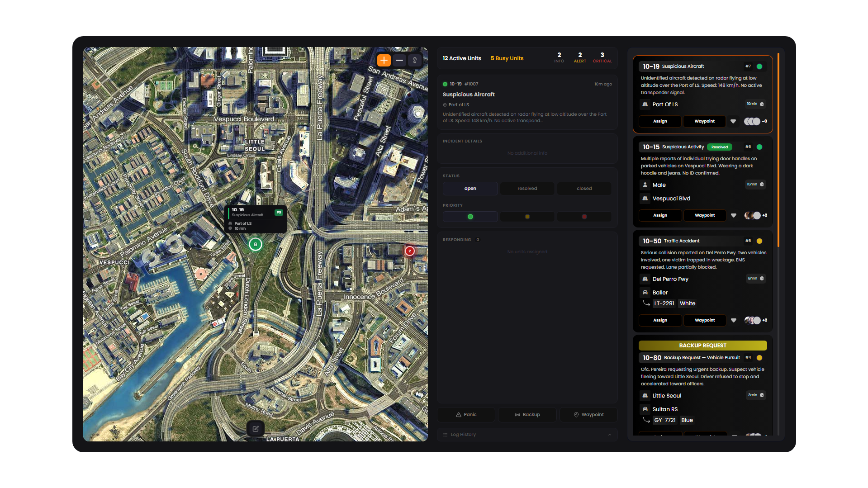Click the Traffic Accident card priority dot
This screenshot has height=488, width=868.
tap(759, 241)
